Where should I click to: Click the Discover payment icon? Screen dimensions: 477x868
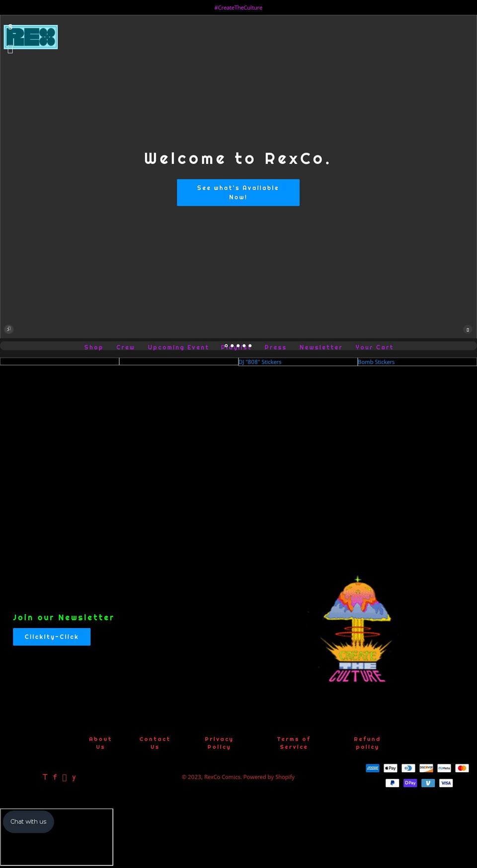point(426,768)
